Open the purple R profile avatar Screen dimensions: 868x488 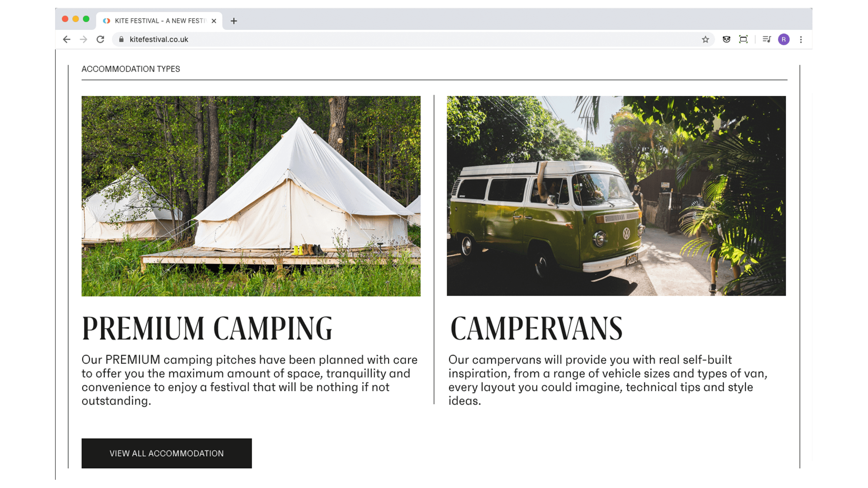pos(784,39)
